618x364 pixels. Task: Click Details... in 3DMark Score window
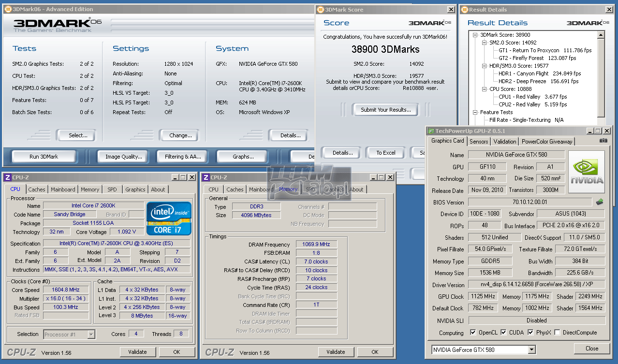(342, 153)
